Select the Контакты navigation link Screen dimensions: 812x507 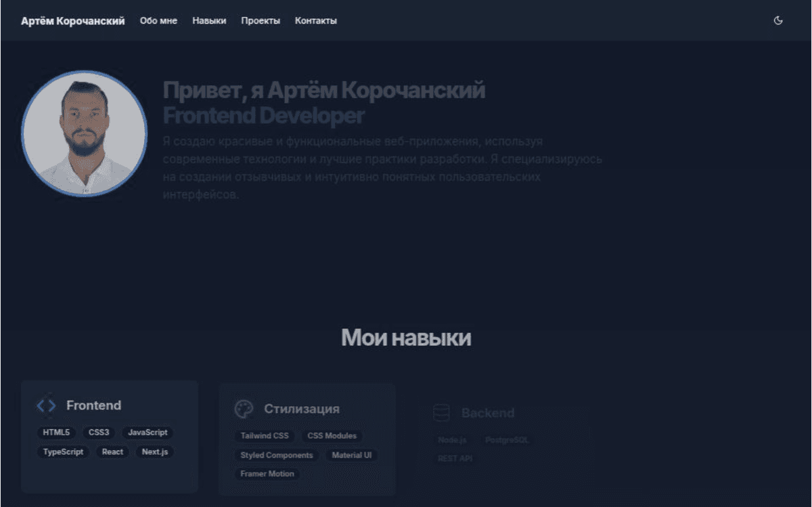tap(316, 21)
